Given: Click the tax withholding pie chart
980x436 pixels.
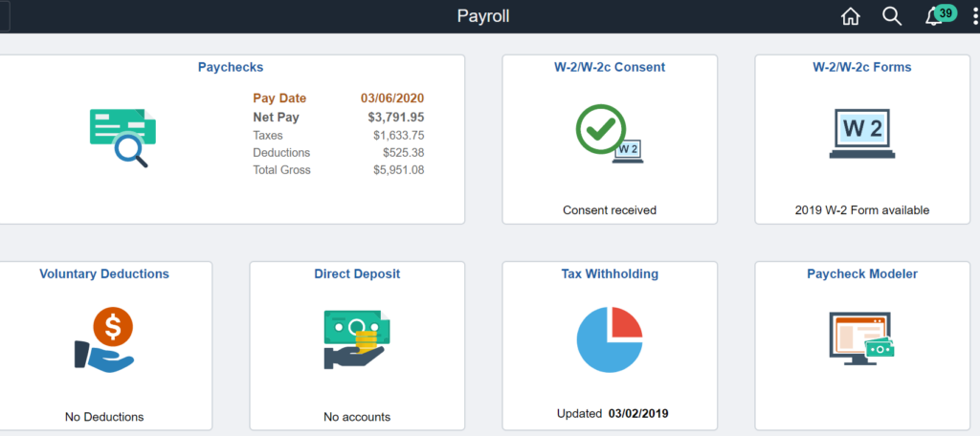Looking at the screenshot, I should [610, 339].
